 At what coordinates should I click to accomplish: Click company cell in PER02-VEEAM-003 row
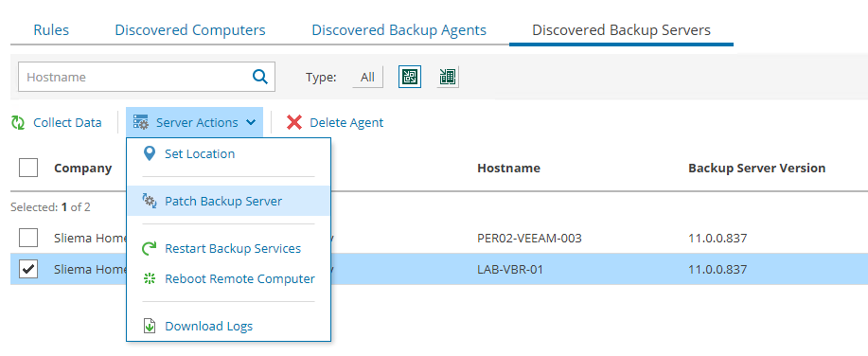[90, 239]
